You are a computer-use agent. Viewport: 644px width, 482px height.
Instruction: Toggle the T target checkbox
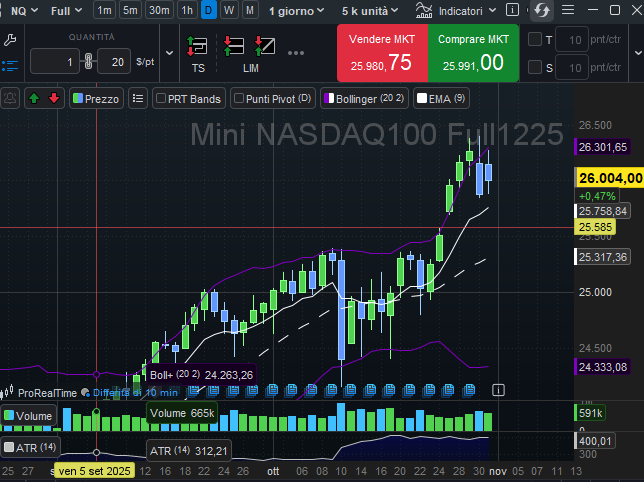click(x=534, y=39)
